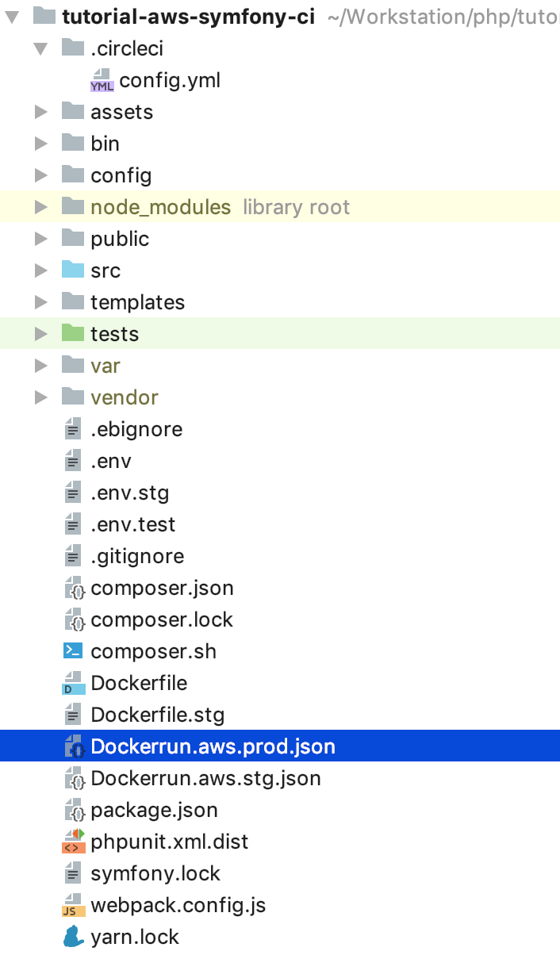Select the symfony.lock file
560x955 pixels.
point(155,873)
